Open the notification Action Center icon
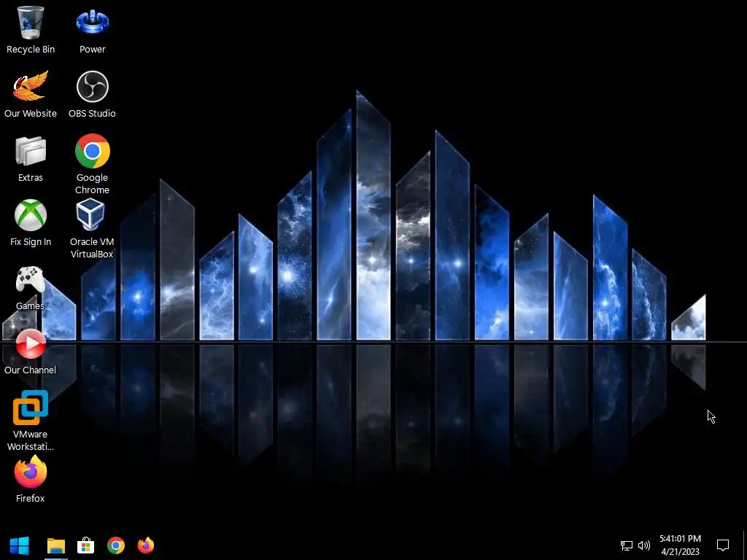 coord(723,545)
